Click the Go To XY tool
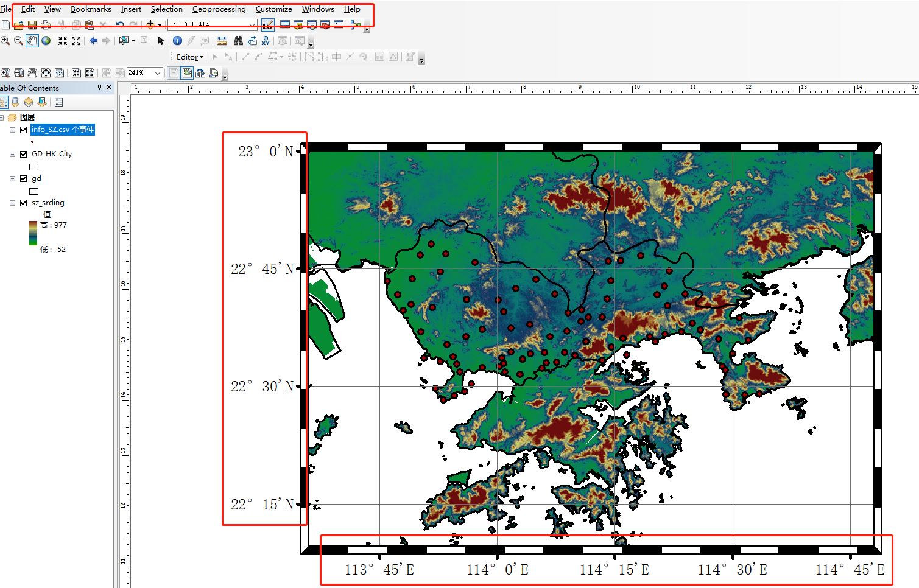The width and height of the screenshot is (919, 588). point(266,41)
